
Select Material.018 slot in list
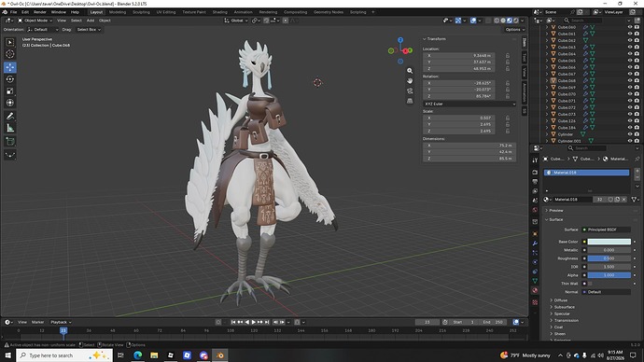(x=586, y=173)
